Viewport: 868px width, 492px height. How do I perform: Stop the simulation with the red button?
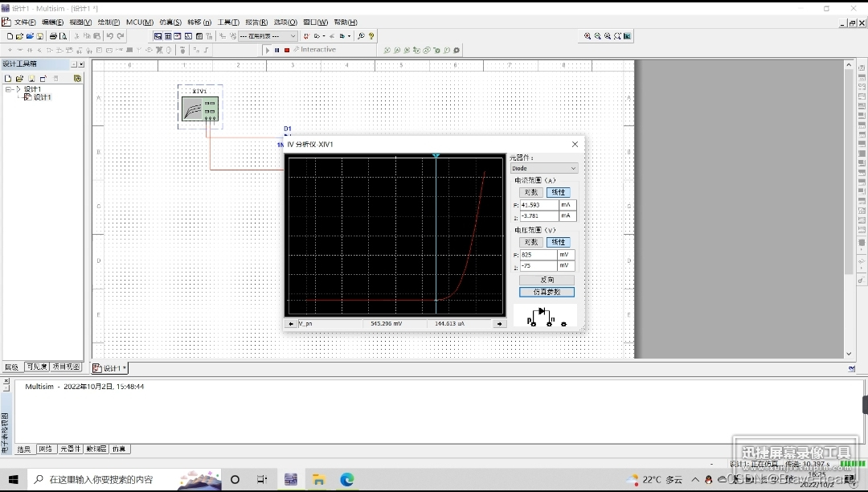click(x=287, y=50)
